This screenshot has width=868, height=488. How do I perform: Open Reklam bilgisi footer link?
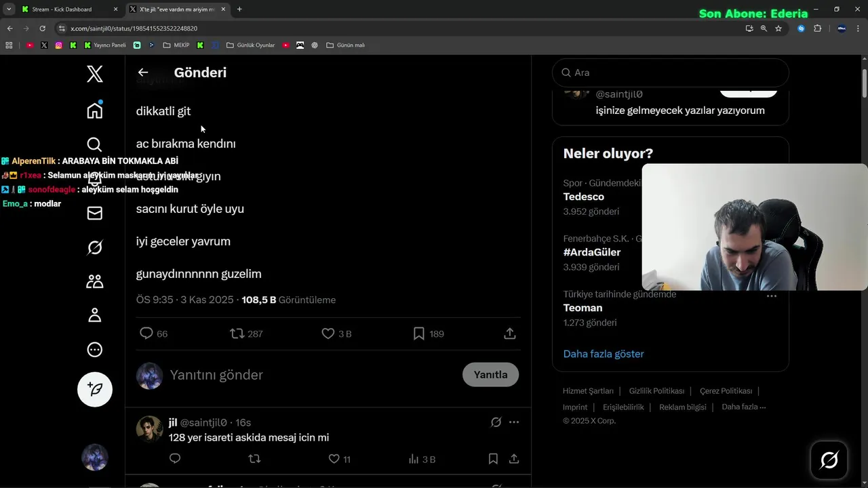(683, 407)
